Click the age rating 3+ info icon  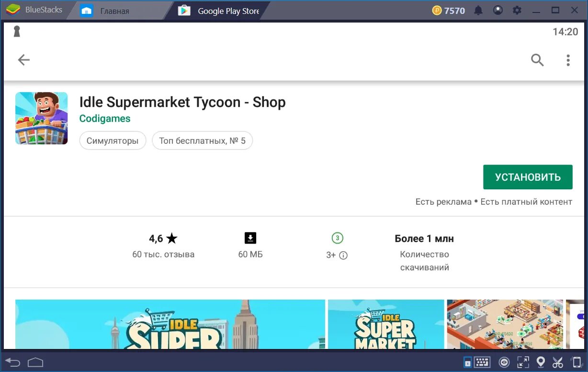pyautogui.click(x=343, y=256)
